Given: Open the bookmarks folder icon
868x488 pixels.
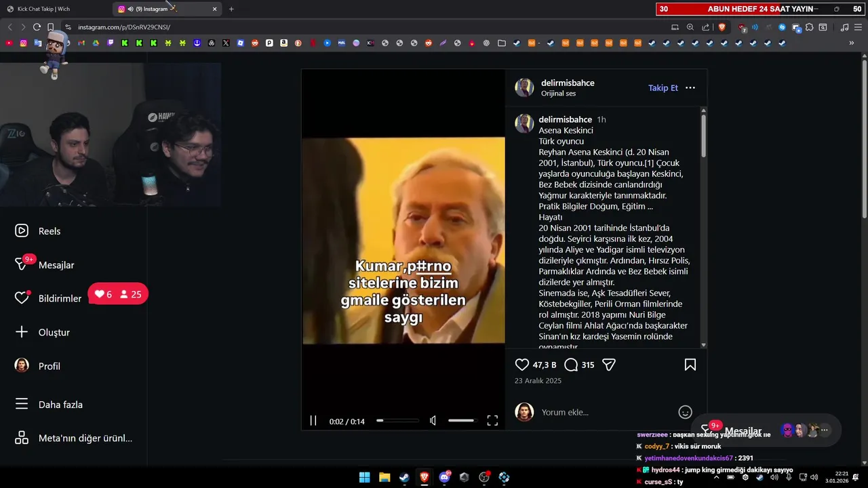Looking at the screenshot, I should pyautogui.click(x=501, y=43).
